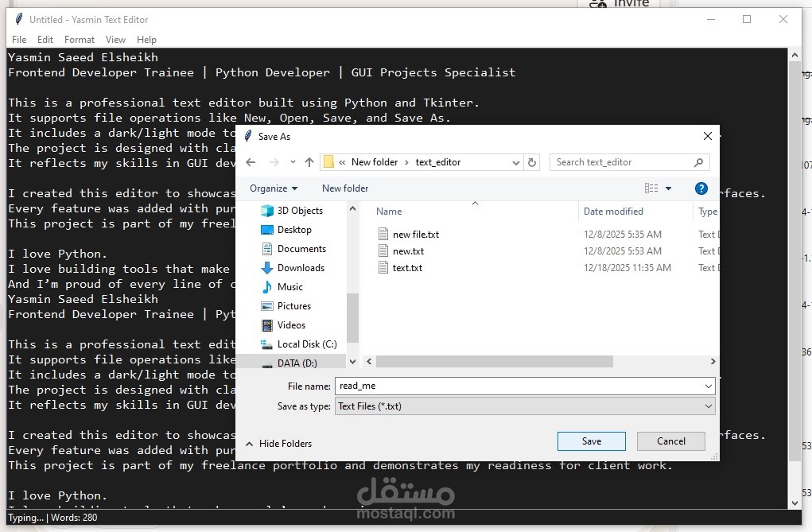Viewport: 812px width, 532px height.
Task: Open the Format menu
Action: (79, 39)
